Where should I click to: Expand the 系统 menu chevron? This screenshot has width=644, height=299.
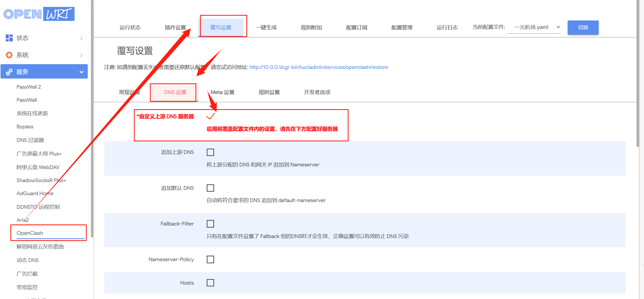82,55
